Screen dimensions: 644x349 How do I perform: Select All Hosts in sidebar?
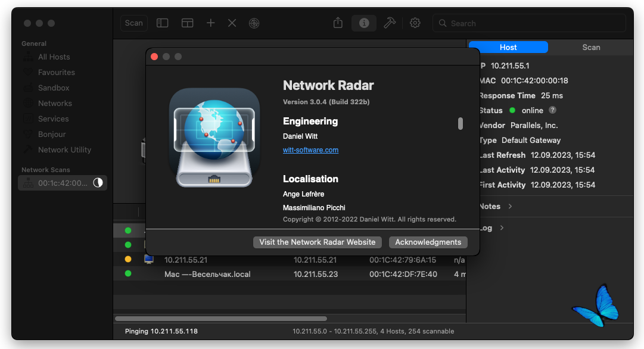pyautogui.click(x=54, y=57)
